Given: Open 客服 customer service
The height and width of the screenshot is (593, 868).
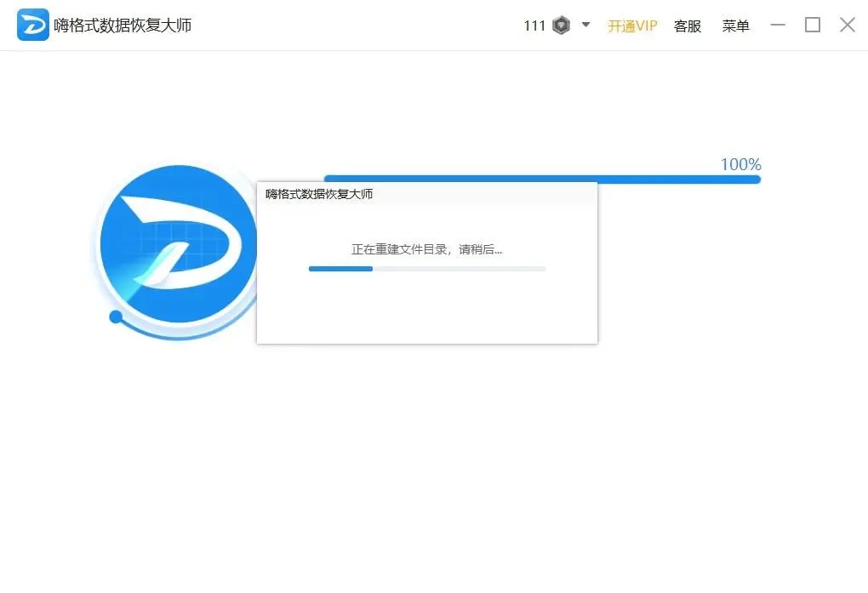Looking at the screenshot, I should click(x=688, y=26).
